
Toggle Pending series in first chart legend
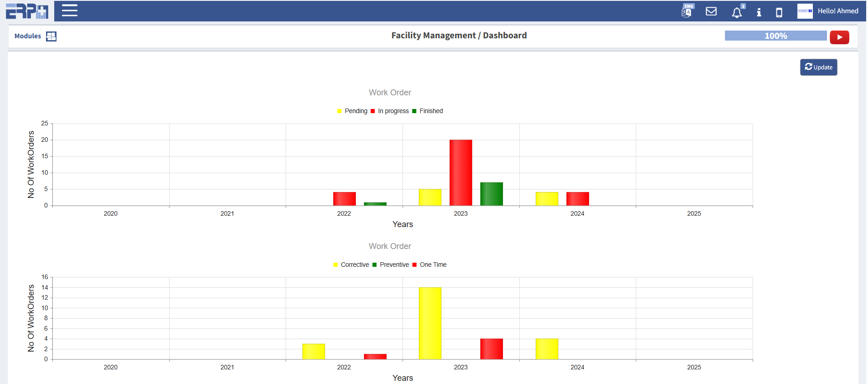pos(352,111)
